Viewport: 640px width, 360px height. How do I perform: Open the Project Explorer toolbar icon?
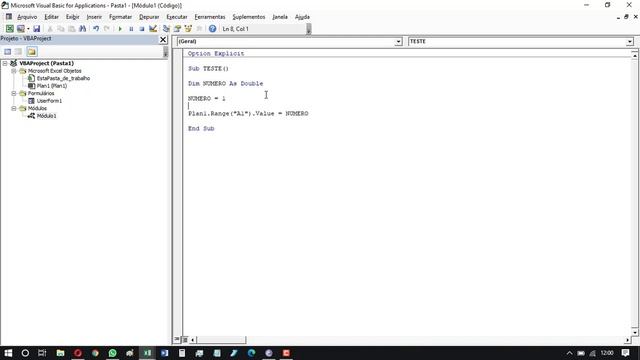click(166, 29)
